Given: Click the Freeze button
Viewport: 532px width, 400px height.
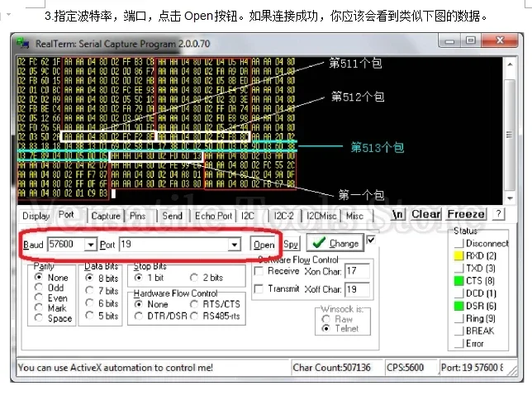Looking at the screenshot, I should pyautogui.click(x=466, y=214).
